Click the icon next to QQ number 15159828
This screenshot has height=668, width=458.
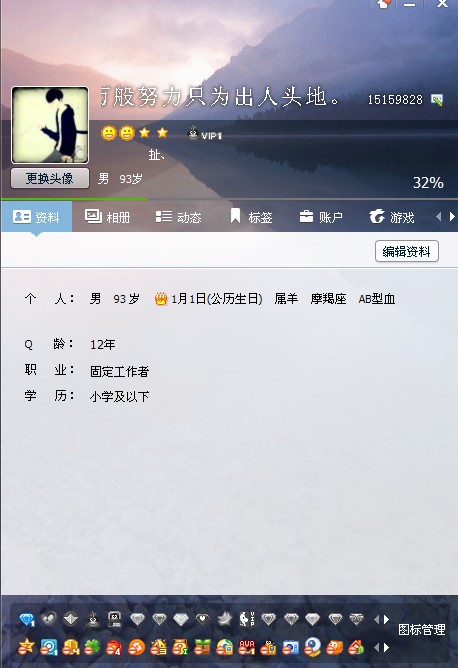(437, 100)
